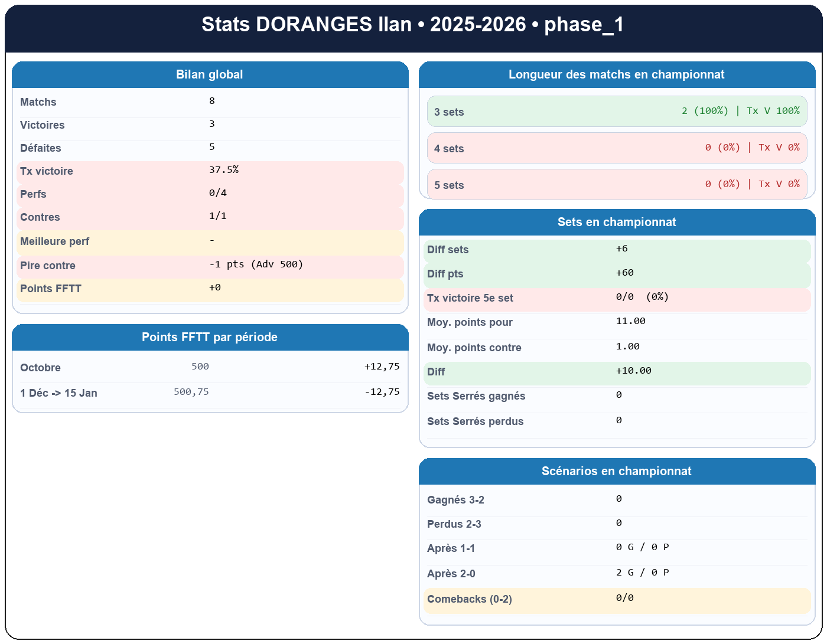Select the 4 sets statistics row
The height and width of the screenshot is (644, 827).
pyautogui.click(x=617, y=148)
